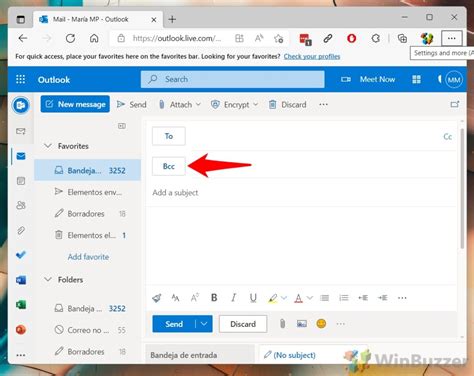The width and height of the screenshot is (474, 376).
Task: Insert numbered list
Action: (344, 298)
